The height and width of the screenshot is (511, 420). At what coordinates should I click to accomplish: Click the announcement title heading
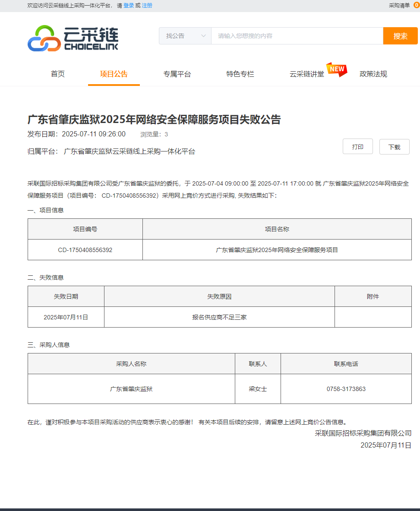[x=154, y=120]
